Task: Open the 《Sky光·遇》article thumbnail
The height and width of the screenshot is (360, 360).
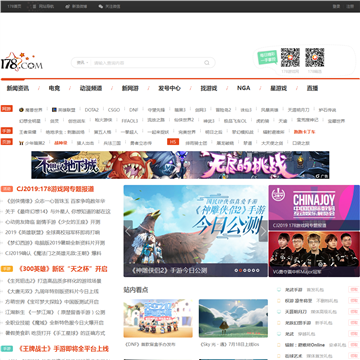Action: [x=233, y=318]
